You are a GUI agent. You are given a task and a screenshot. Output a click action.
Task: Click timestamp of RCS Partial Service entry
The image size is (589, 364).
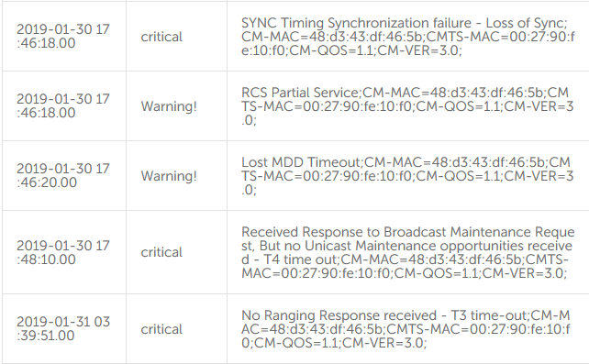pyautogui.click(x=63, y=105)
